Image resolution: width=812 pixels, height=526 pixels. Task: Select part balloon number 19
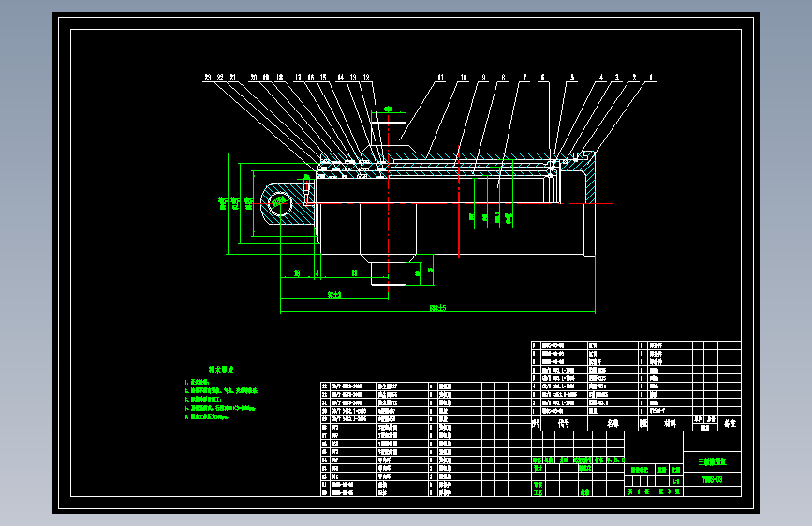click(266, 77)
